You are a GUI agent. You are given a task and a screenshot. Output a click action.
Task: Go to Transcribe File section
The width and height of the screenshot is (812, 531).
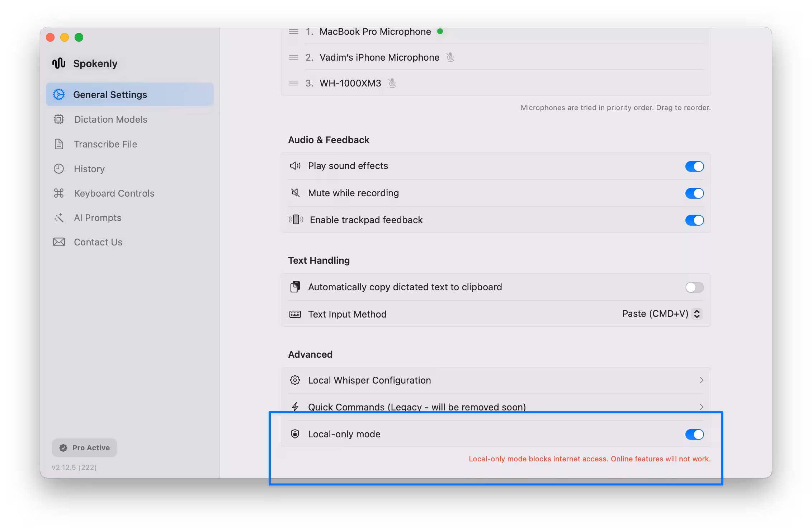(x=130, y=144)
